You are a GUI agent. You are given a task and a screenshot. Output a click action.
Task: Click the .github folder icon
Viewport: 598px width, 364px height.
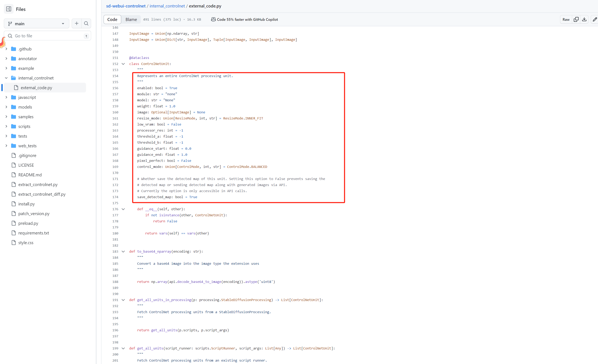click(x=14, y=49)
